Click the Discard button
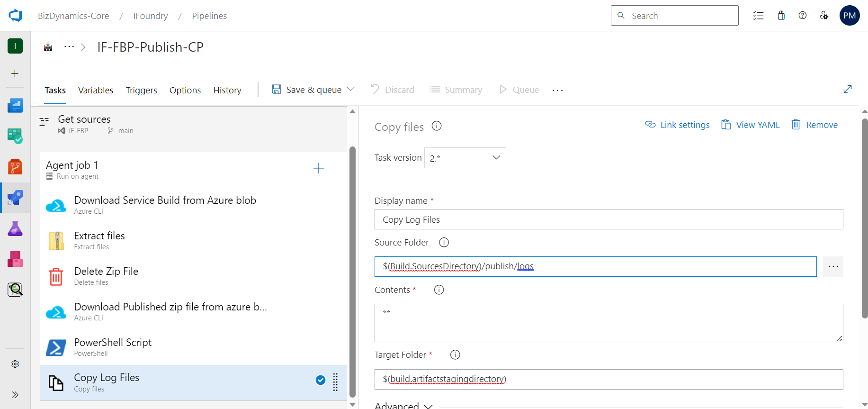Viewport: 868px width, 409px height. pos(392,90)
